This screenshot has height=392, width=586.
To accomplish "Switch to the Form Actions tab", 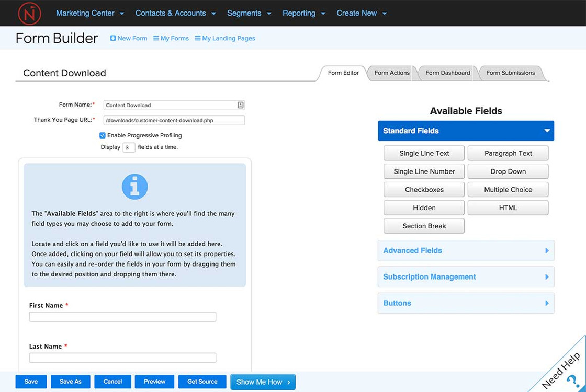I will click(392, 73).
